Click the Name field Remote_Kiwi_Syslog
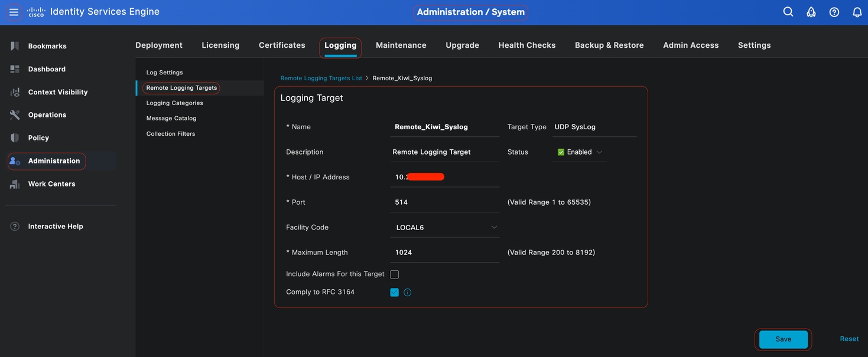The image size is (868, 357). [445, 127]
